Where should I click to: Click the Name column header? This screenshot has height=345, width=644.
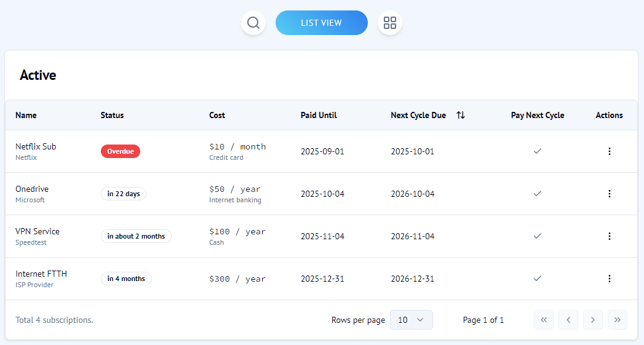tap(26, 115)
